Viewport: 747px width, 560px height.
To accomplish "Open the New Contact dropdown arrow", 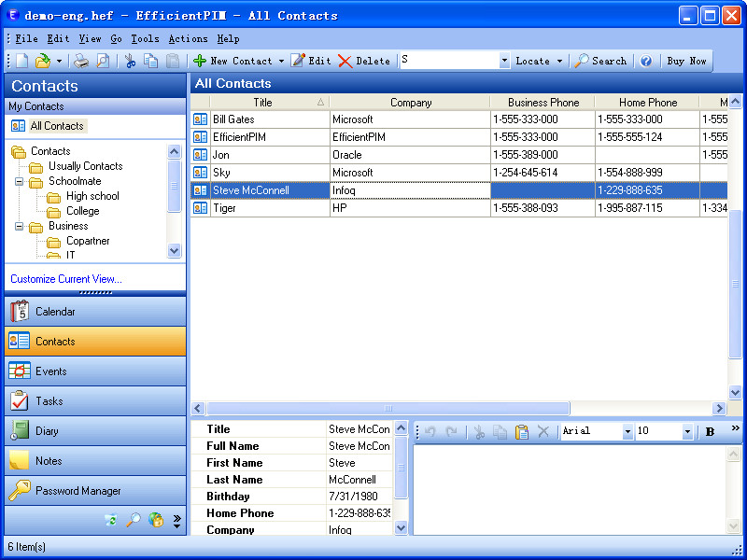I will [281, 61].
